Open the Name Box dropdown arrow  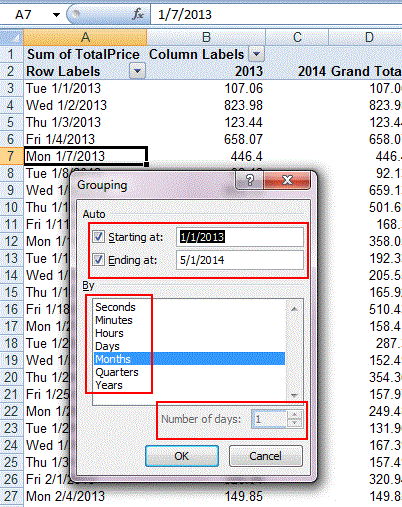[56, 15]
